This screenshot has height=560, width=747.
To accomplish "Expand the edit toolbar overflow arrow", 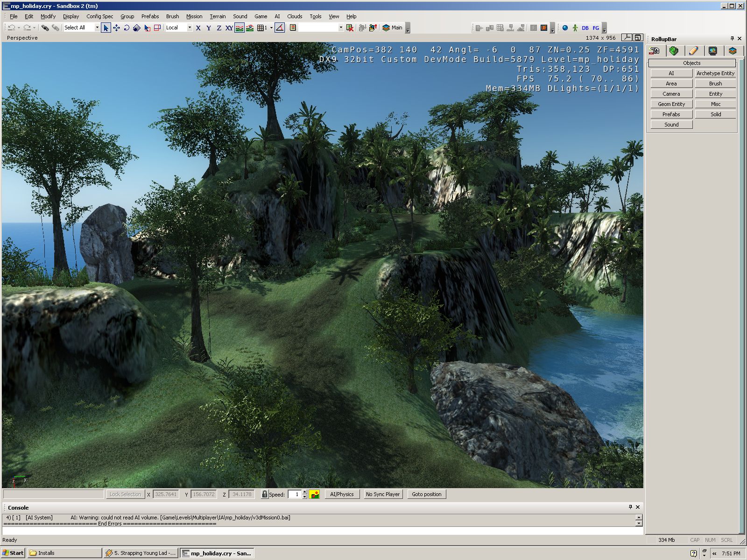I will point(408,29).
